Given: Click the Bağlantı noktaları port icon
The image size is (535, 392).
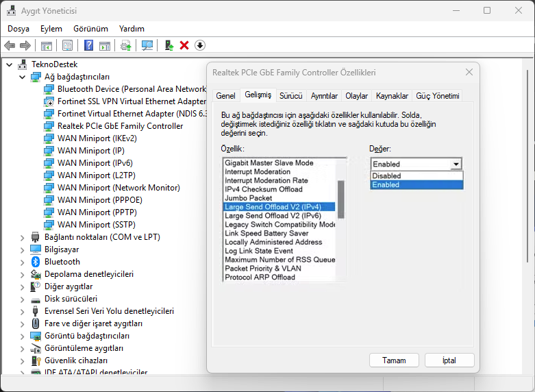Looking at the screenshot, I should (x=36, y=237).
